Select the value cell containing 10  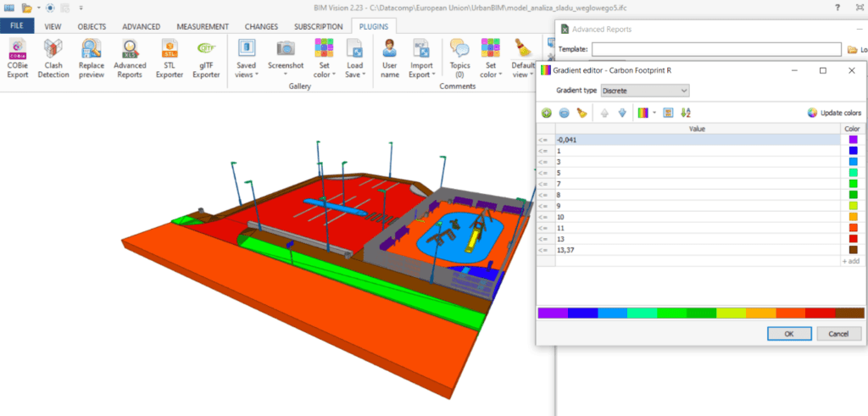pyautogui.click(x=695, y=217)
